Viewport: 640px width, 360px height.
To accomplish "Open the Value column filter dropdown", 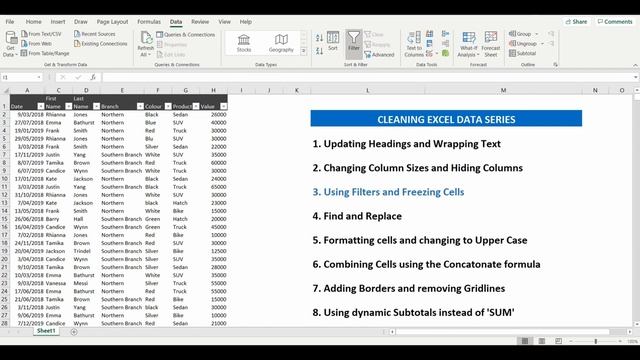I will click(x=223, y=107).
